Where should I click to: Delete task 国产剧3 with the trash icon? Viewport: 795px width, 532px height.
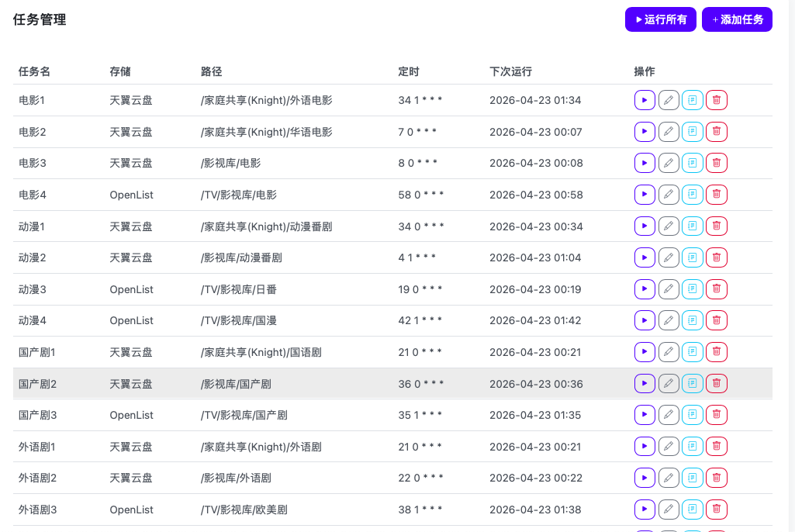pos(716,415)
